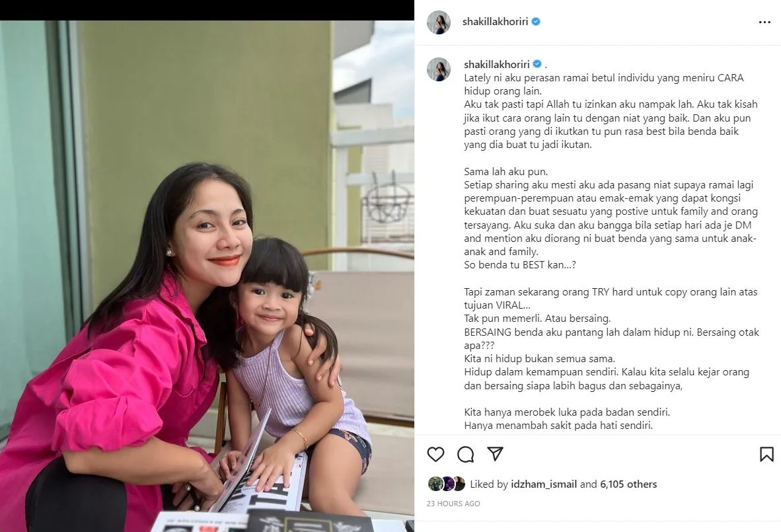This screenshot has height=532, width=781.
Task: Click the first liker's small avatar
Action: point(435,484)
